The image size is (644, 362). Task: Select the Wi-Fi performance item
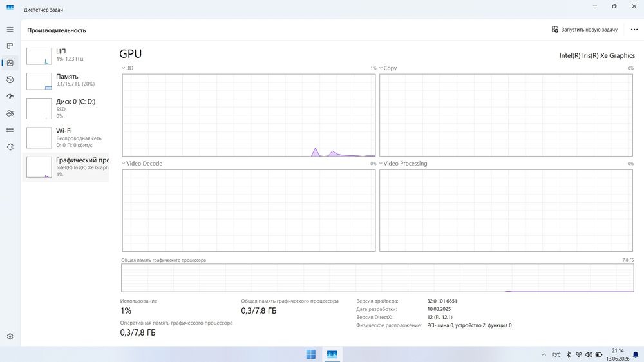pos(66,137)
